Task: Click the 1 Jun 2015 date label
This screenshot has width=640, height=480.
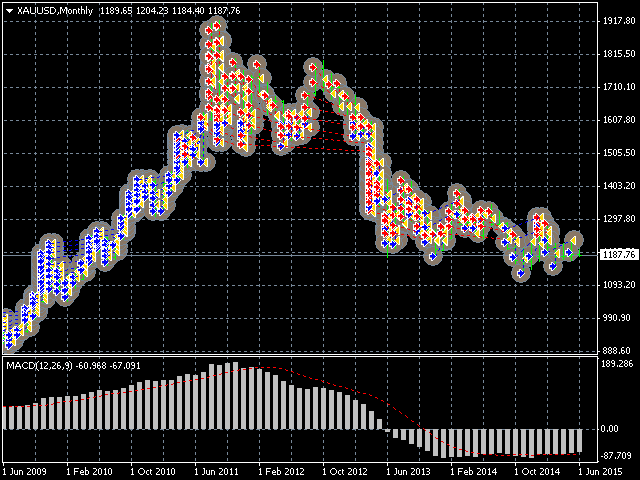Action: [600, 472]
